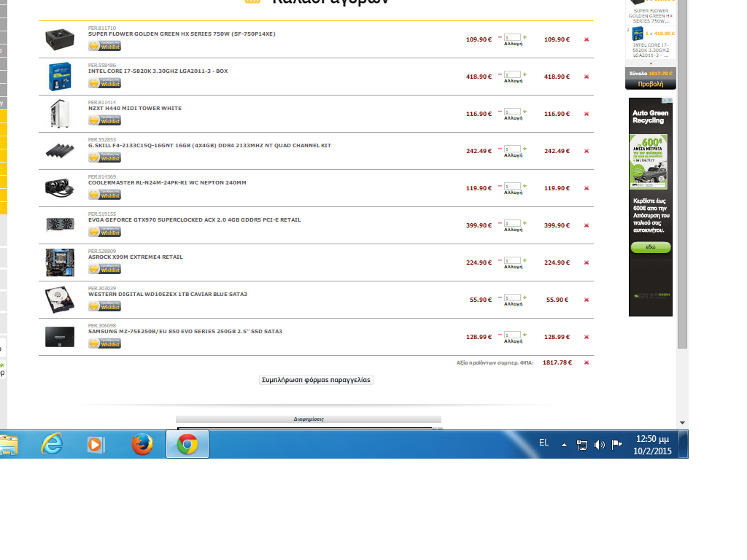This screenshot has width=747, height=560.
Task: Open Coolermaster liquid cooler thumbnail
Action: click(60, 187)
